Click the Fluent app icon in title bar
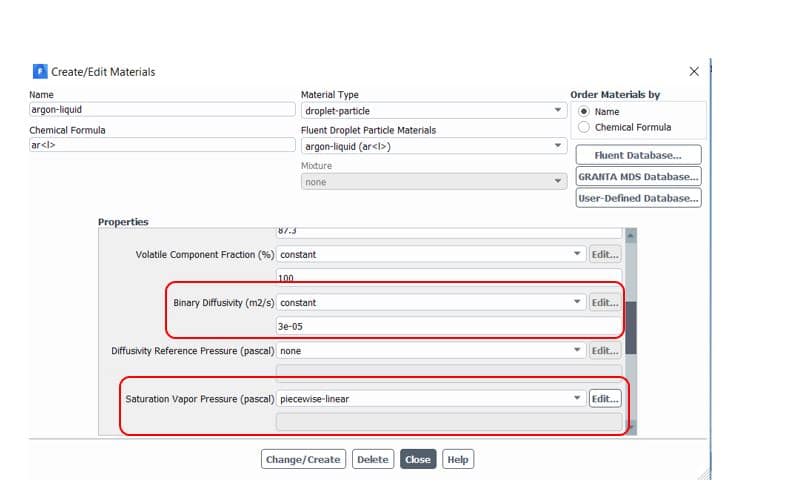Image resolution: width=793 pixels, height=493 pixels. (40, 72)
